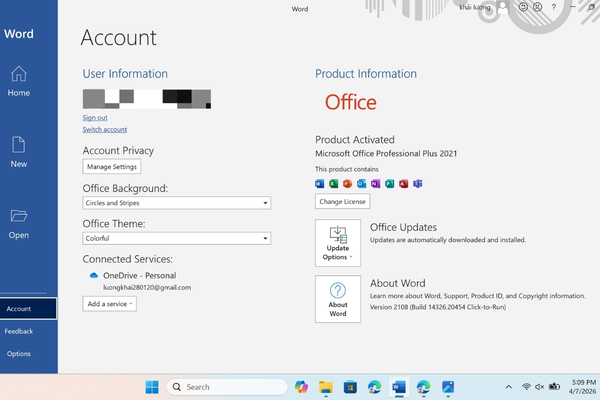This screenshot has height=400, width=600.
Task: Open Help with the question mark icon
Action: [x=552, y=8]
